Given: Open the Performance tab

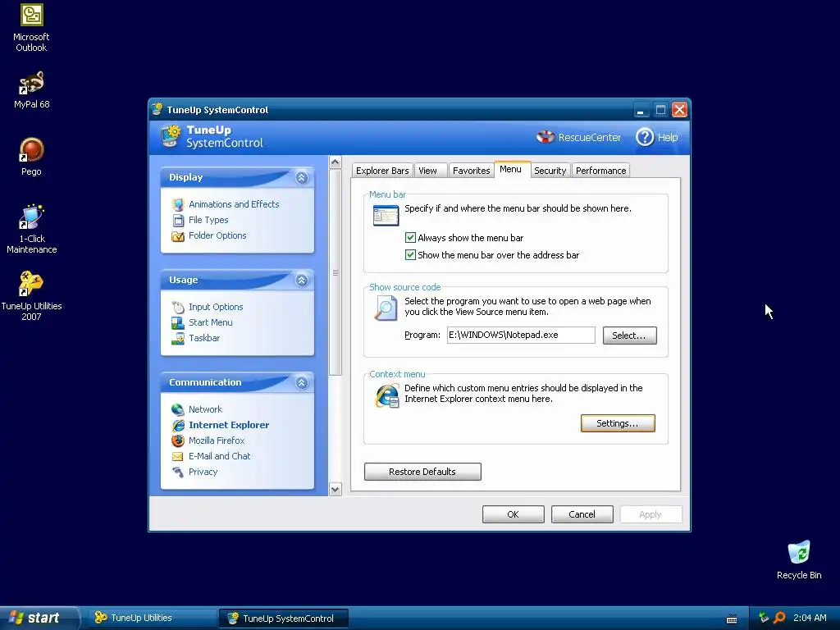Looking at the screenshot, I should (x=601, y=171).
